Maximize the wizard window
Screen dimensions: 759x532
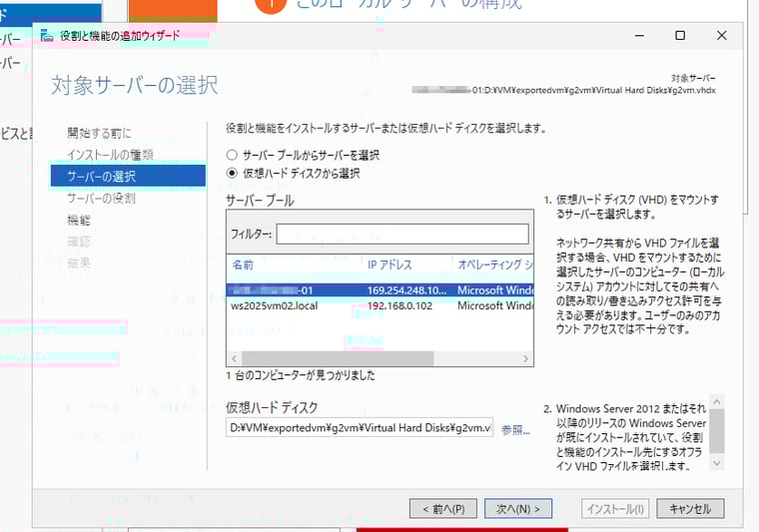click(680, 35)
